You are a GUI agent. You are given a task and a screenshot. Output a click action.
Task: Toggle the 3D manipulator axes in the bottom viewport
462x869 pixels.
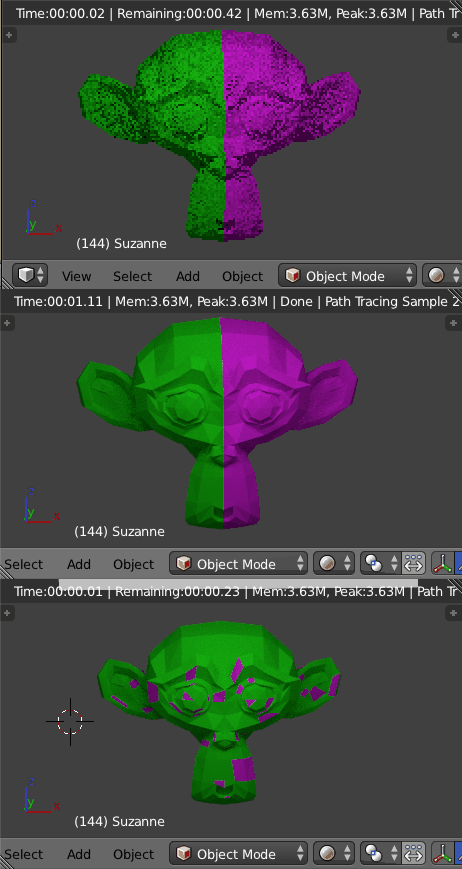(x=443, y=853)
